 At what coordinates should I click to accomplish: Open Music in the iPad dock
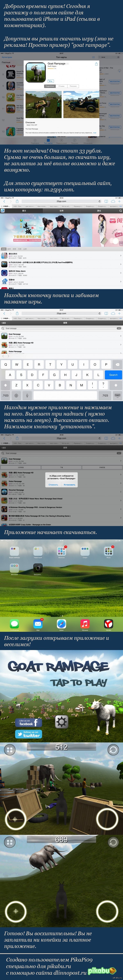[85, 624]
